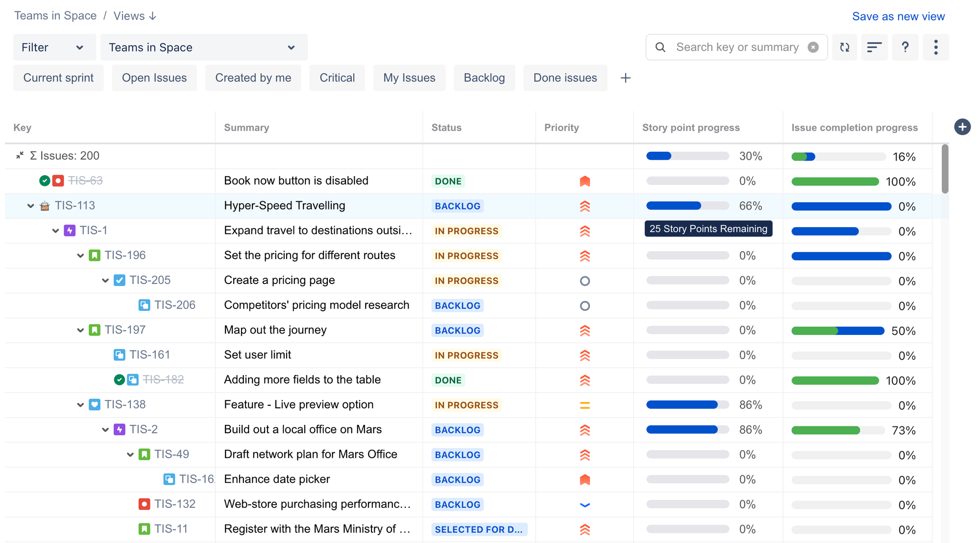Open the sort lines icon
Viewport: 980px width, 543px height.
click(874, 47)
